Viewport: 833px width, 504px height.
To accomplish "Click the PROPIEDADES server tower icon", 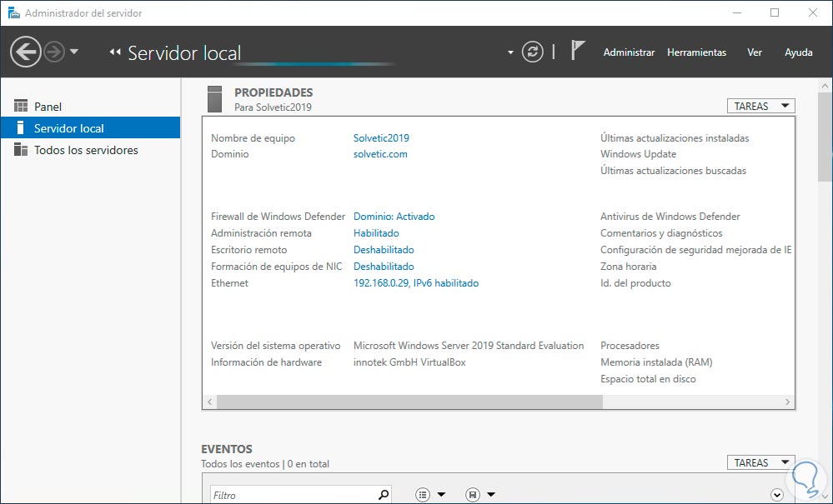I will click(x=214, y=99).
